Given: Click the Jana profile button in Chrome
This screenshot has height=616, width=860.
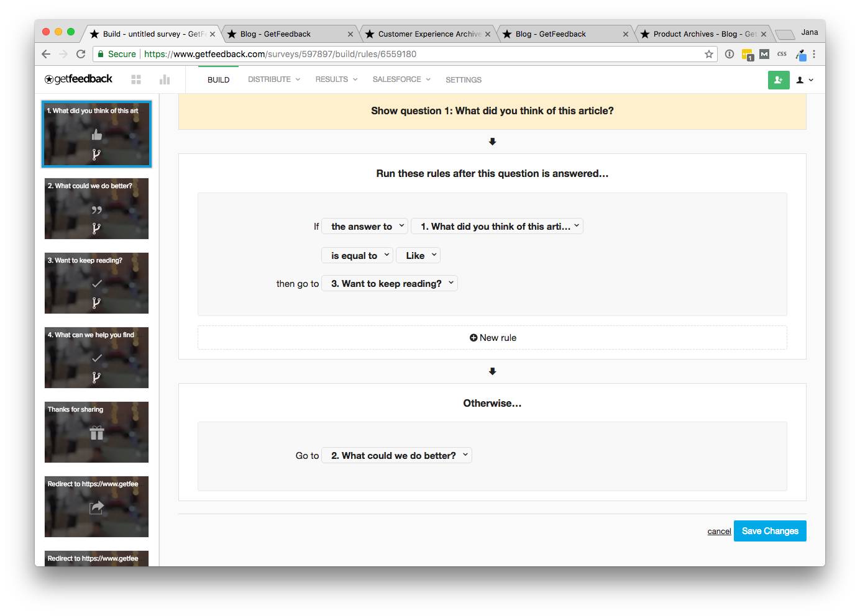Looking at the screenshot, I should pyautogui.click(x=809, y=32).
